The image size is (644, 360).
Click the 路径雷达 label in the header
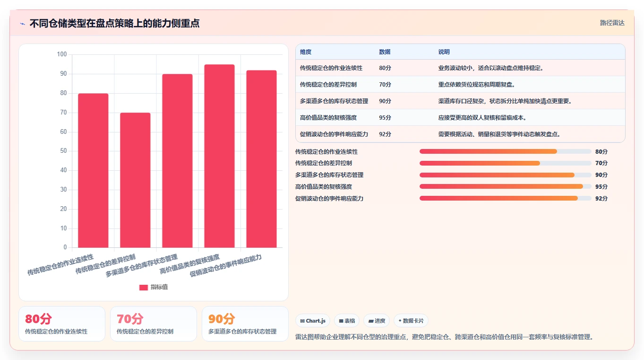pyautogui.click(x=612, y=23)
